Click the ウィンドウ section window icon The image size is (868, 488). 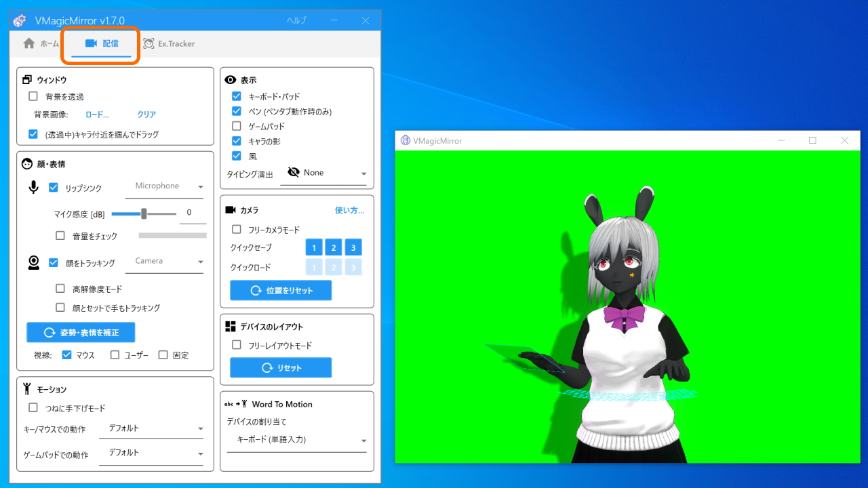pyautogui.click(x=27, y=80)
